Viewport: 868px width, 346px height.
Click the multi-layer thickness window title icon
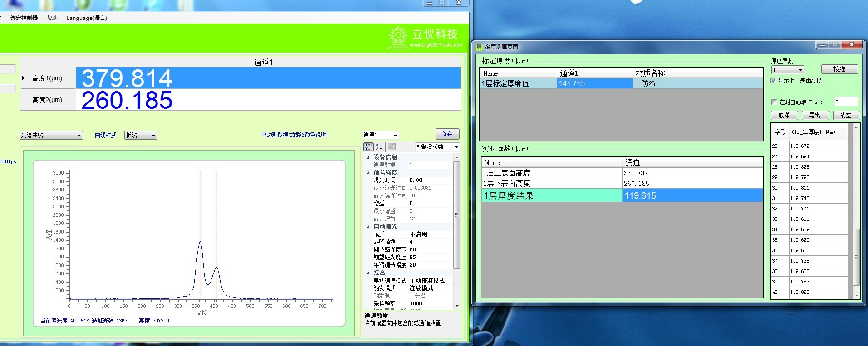(479, 47)
